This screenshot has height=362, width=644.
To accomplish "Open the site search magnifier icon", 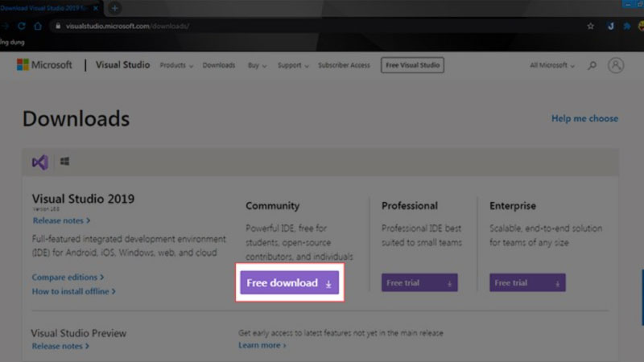I will pos(592,65).
